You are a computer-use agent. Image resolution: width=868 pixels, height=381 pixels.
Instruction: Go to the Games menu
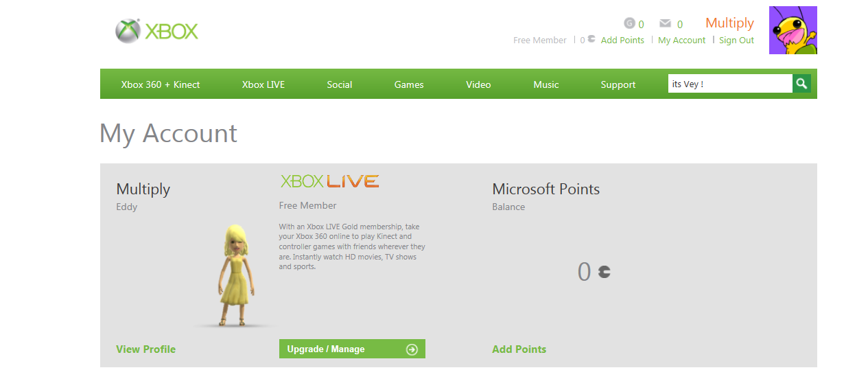409,84
